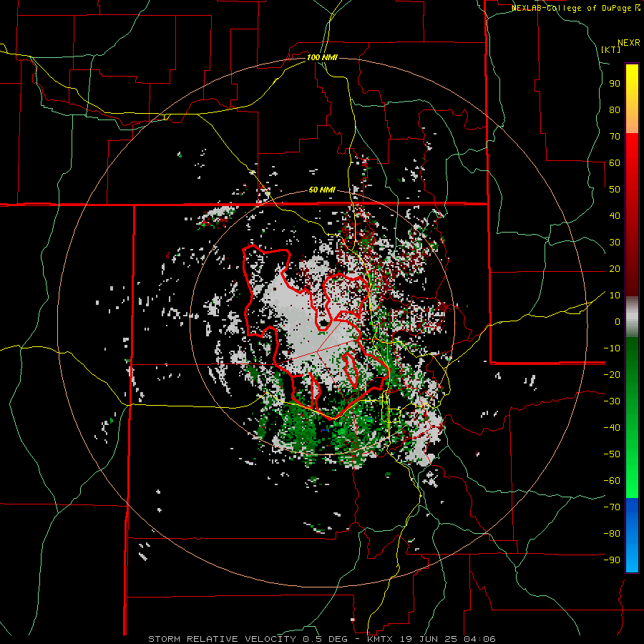Screen dimensions: 644x644
Task: Click the positive 30 scale value
Action: coord(615,243)
